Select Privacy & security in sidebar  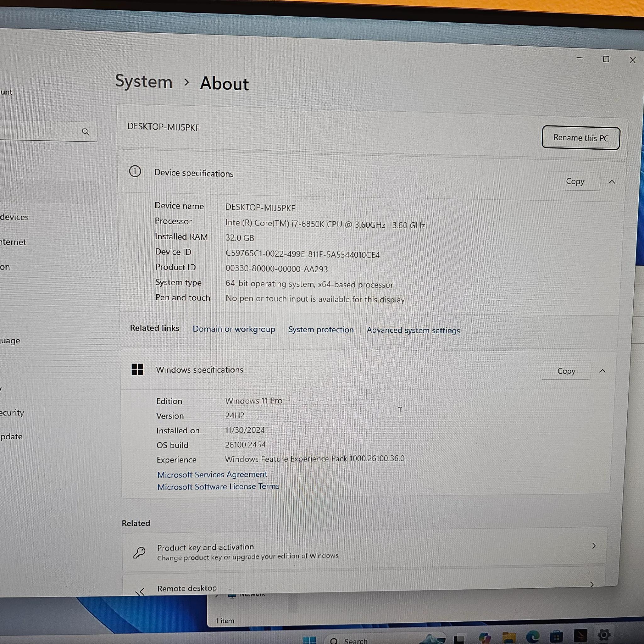12,413
